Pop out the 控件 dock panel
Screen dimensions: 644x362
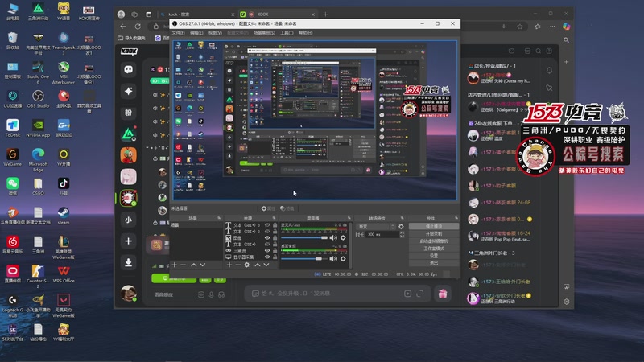(x=456, y=218)
